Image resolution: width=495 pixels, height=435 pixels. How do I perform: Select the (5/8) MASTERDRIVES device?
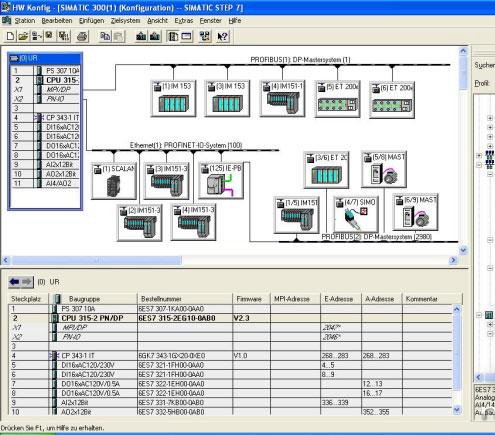(384, 169)
